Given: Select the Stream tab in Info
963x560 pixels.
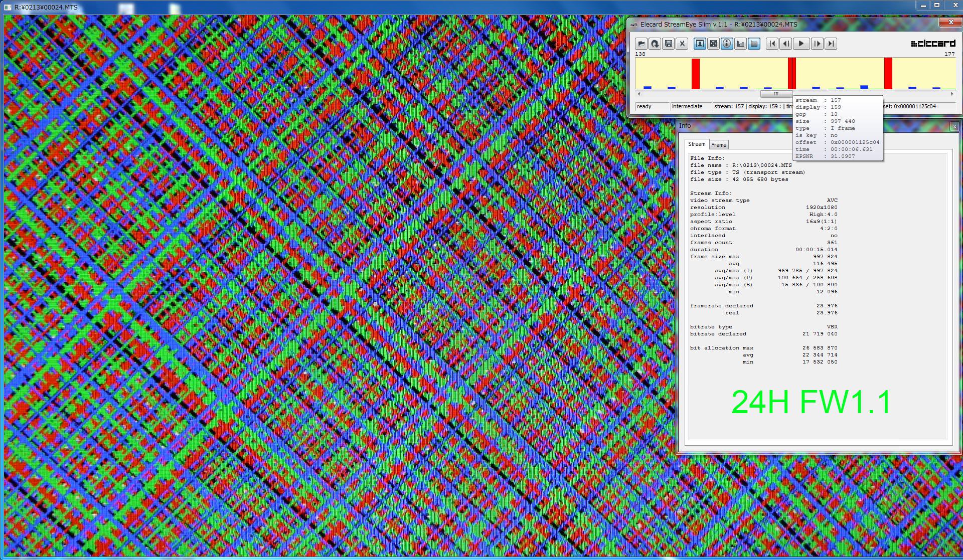Looking at the screenshot, I should pos(697,144).
